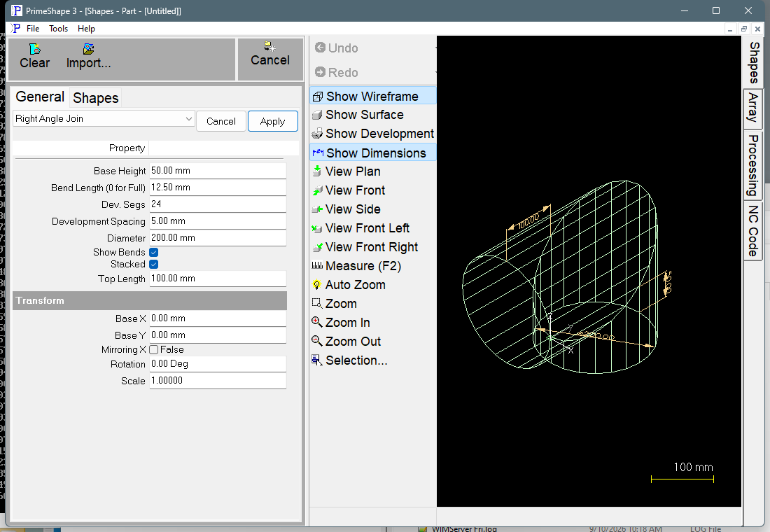Click the small Cancel button beside Apply
This screenshot has height=532, width=770.
pos(221,121)
